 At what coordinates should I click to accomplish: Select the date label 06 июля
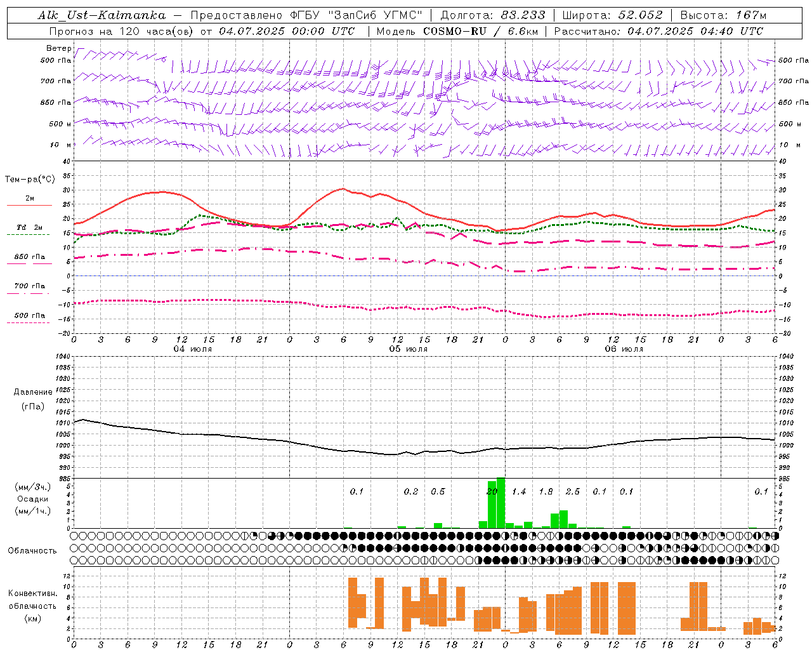(624, 349)
